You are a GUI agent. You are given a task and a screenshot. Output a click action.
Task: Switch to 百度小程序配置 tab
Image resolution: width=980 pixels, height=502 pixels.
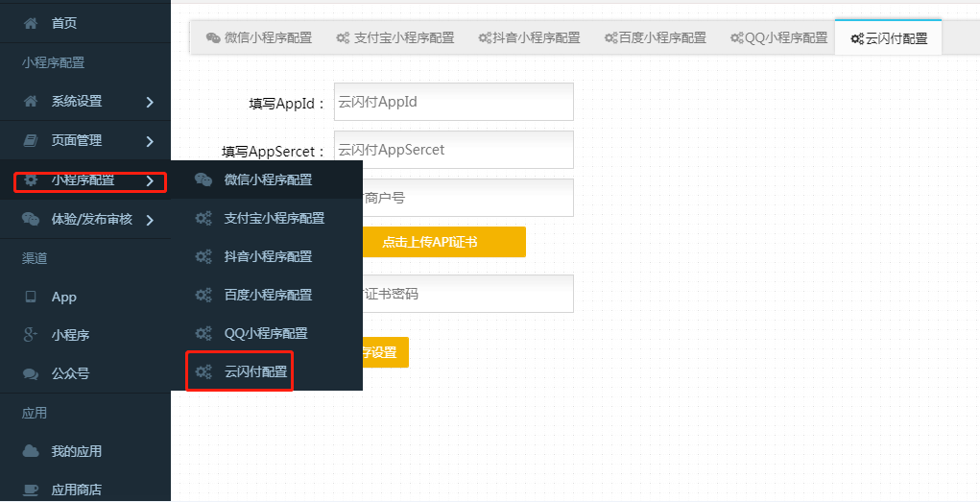coord(655,37)
